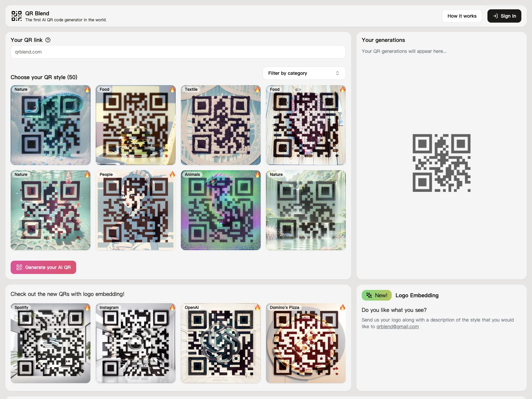Screen dimensions: 532x399
Task: Open the Instagram logo QR example
Action: (x=136, y=343)
